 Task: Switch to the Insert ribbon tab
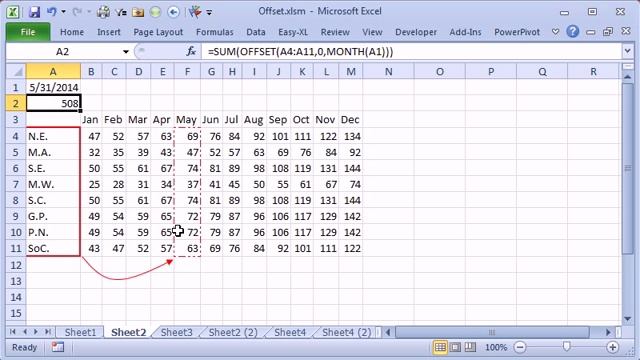click(109, 32)
